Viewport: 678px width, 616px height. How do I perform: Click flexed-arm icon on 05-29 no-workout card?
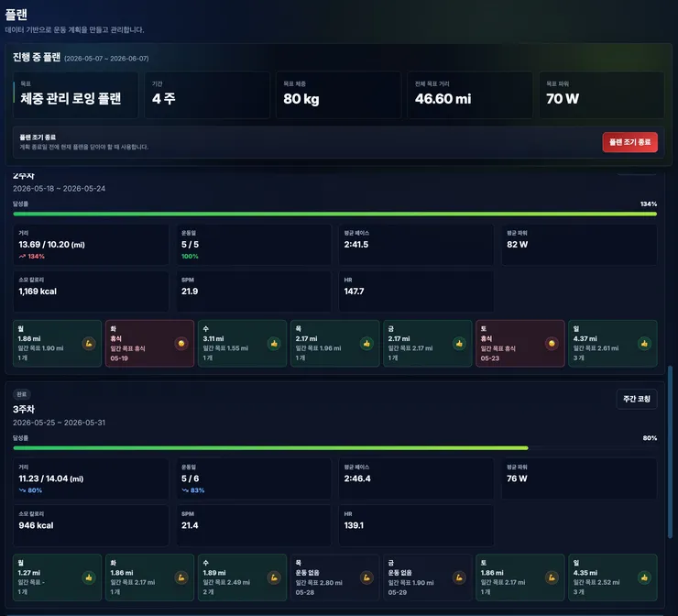[459, 577]
